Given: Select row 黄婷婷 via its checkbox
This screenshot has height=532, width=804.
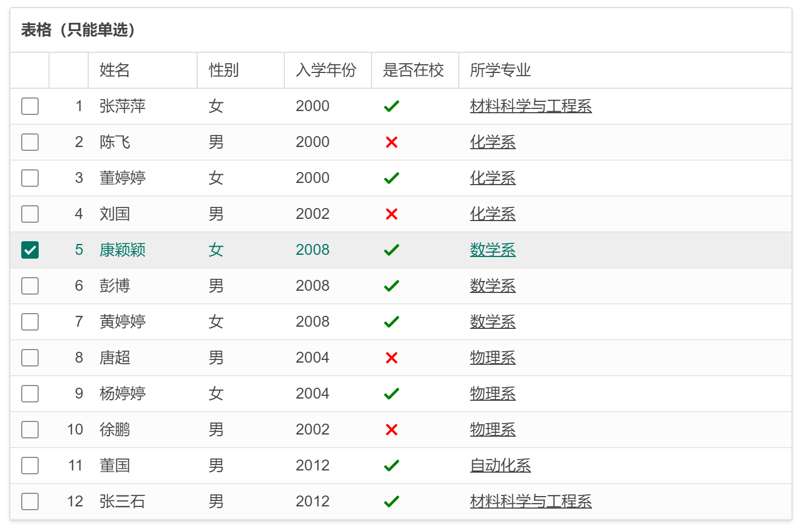Looking at the screenshot, I should tap(30, 322).
